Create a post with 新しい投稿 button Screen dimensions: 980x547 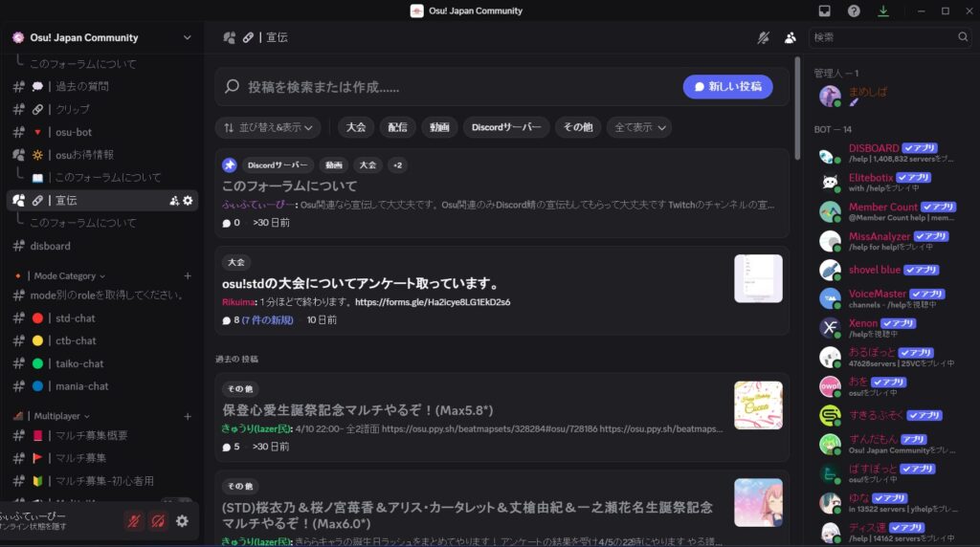click(727, 86)
